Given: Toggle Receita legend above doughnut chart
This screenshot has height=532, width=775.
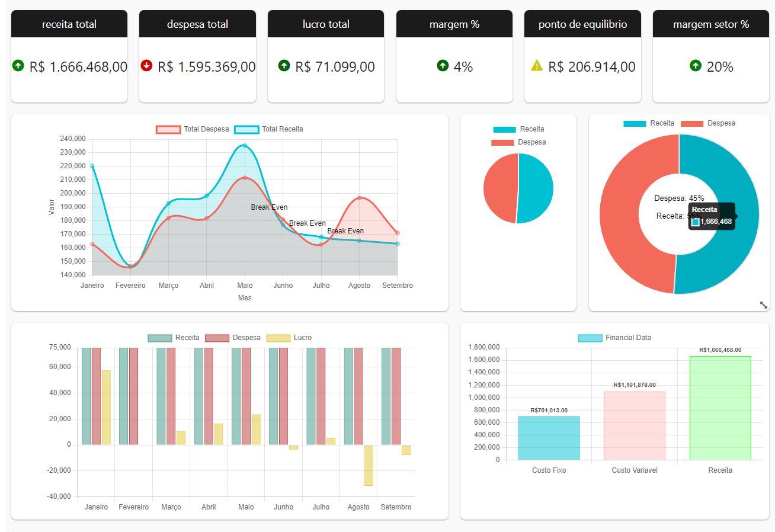Looking at the screenshot, I should pyautogui.click(x=649, y=123).
